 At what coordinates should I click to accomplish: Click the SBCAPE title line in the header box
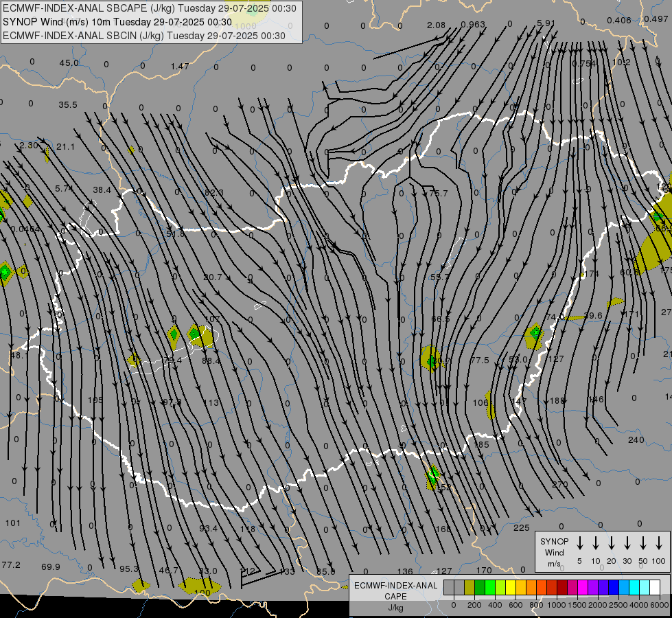(x=149, y=8)
